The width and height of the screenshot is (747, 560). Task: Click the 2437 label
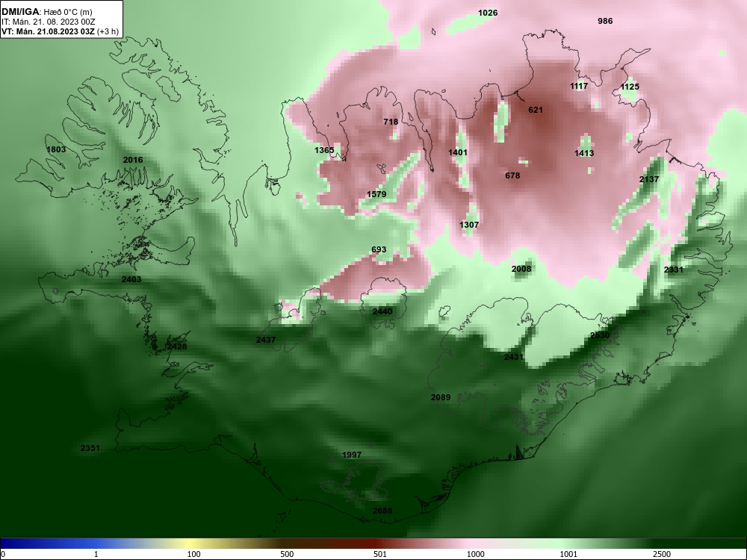coord(266,340)
